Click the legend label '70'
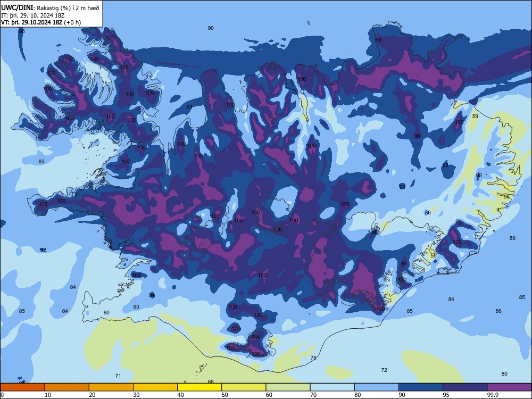The image size is (532, 399). (x=313, y=395)
